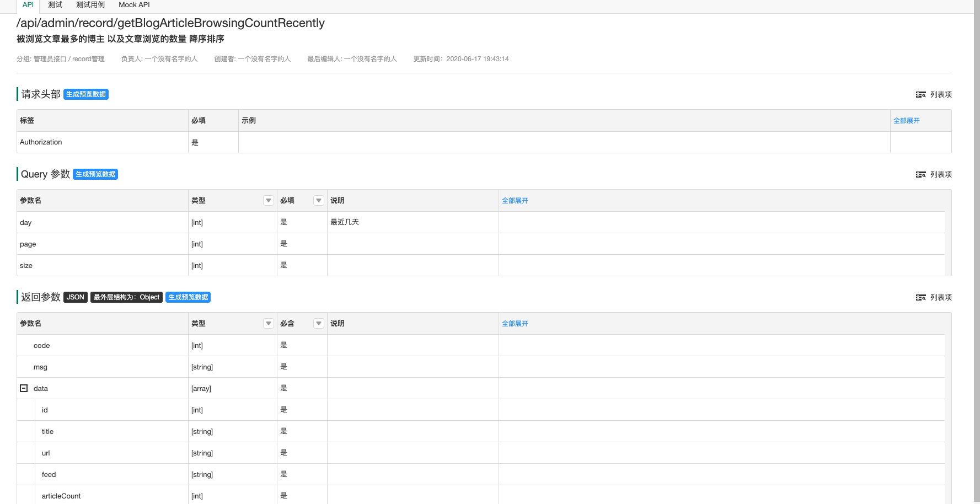
Task: Click the 更新时间 timestamp text
Action: pos(461,59)
